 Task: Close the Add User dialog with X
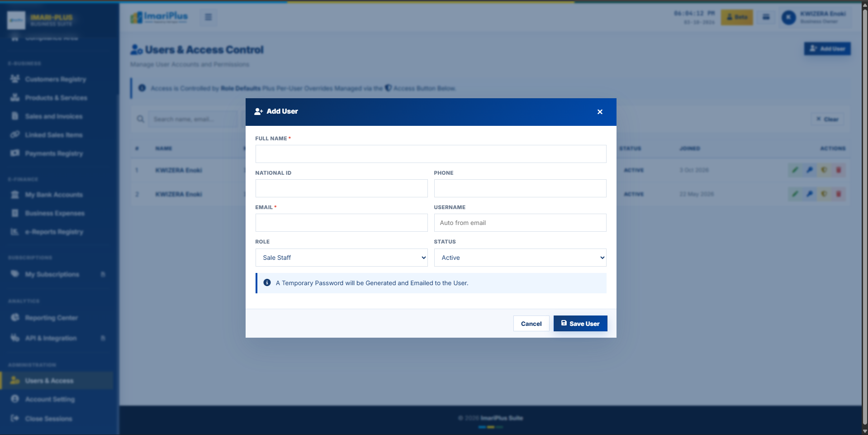600,112
